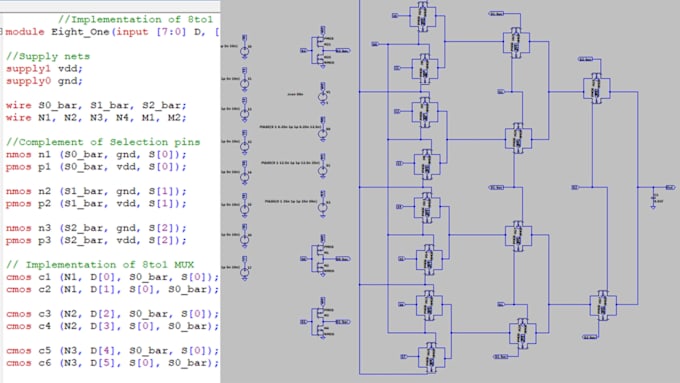Click the 'wire S0_bar, S1_bar, S2_bar;' line
680x383 pixels.
point(96,105)
